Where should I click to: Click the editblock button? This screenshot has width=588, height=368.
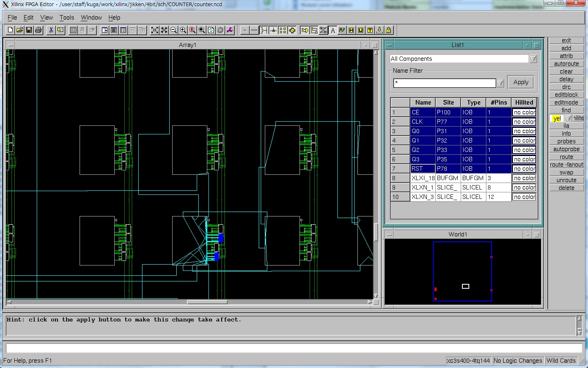(x=566, y=95)
